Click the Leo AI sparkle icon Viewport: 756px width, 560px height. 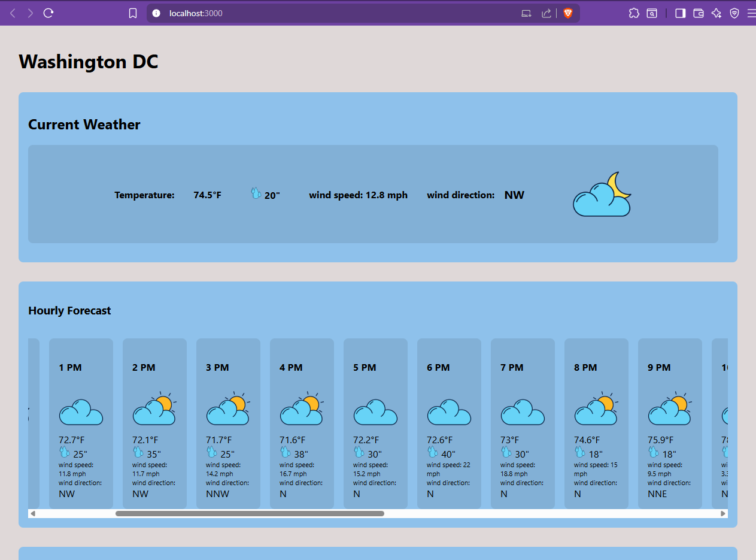pyautogui.click(x=716, y=13)
